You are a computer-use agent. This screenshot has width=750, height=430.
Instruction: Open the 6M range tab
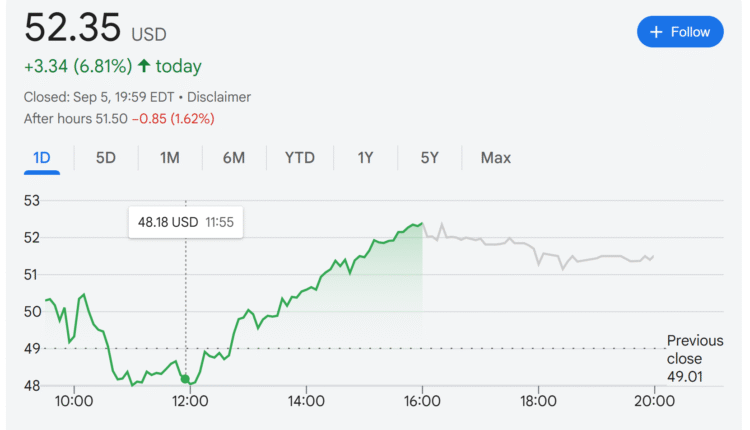click(233, 158)
